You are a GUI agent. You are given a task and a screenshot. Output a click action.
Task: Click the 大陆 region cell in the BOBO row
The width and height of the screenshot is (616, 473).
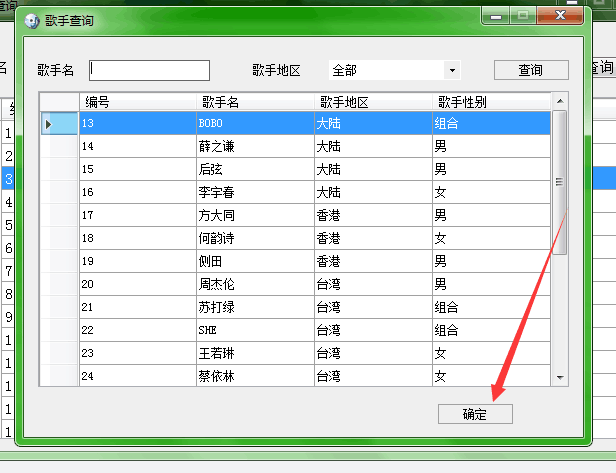[x=373, y=123]
